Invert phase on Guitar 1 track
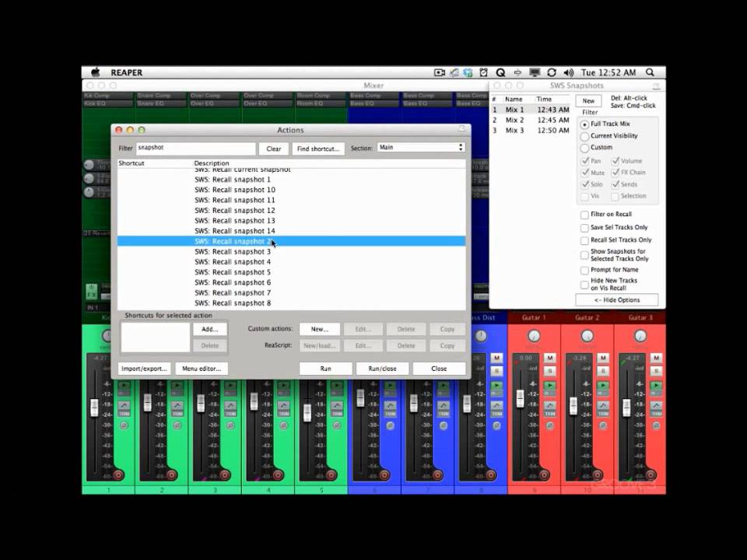The image size is (747, 560). pyautogui.click(x=550, y=425)
